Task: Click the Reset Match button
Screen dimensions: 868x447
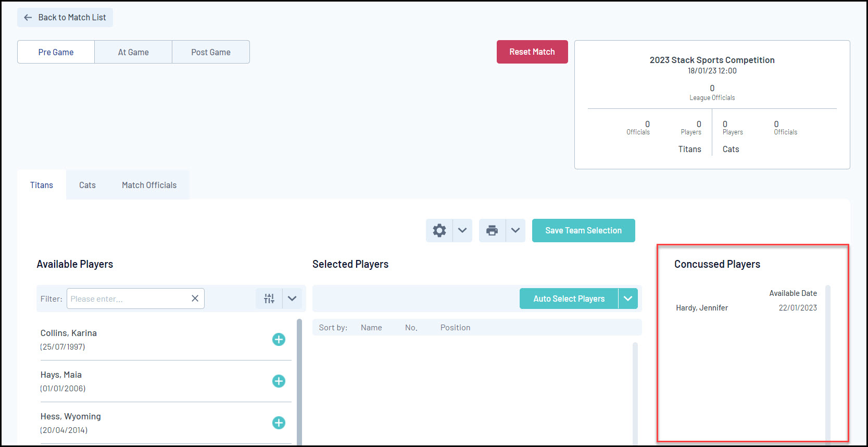Action: click(x=532, y=52)
